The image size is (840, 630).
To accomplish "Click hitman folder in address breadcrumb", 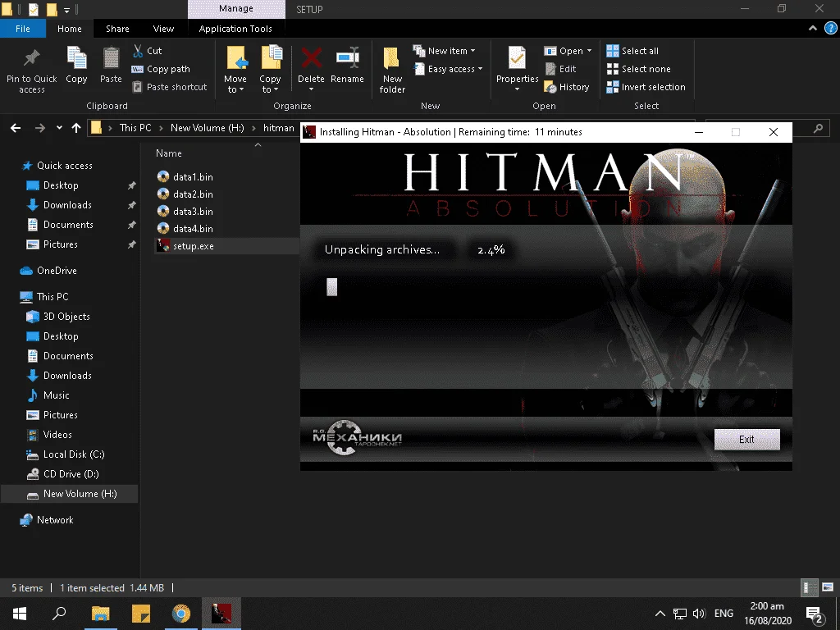I will tap(279, 128).
